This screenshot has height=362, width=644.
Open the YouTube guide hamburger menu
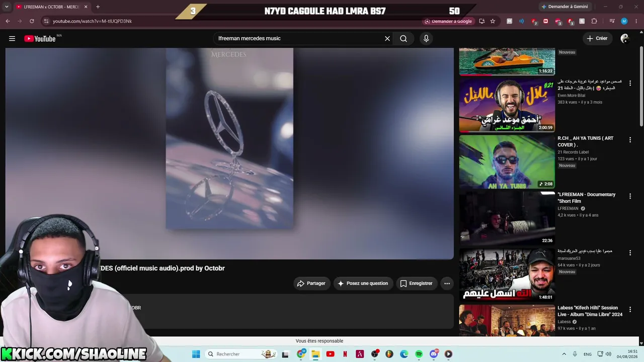(x=12, y=39)
